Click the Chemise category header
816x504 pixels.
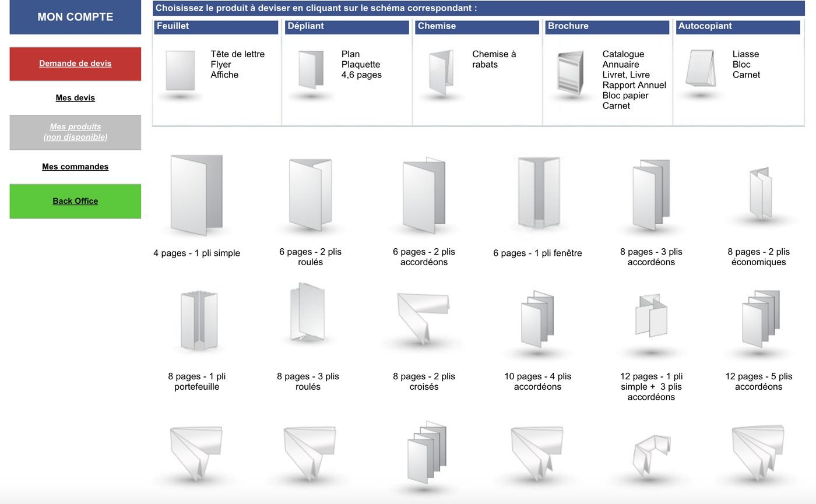[x=477, y=27]
